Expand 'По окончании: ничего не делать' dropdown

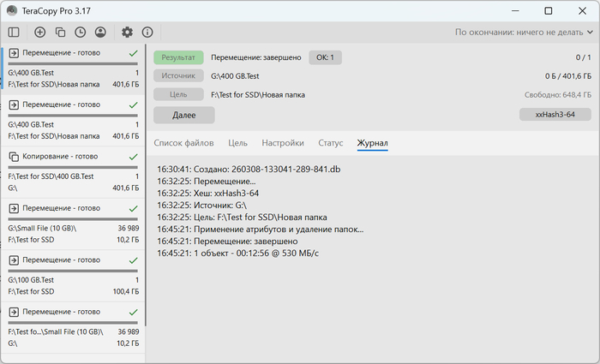point(523,33)
